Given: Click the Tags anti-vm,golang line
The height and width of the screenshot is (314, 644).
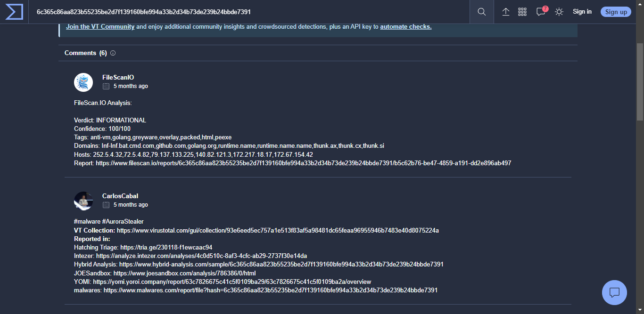Looking at the screenshot, I should [x=153, y=137].
